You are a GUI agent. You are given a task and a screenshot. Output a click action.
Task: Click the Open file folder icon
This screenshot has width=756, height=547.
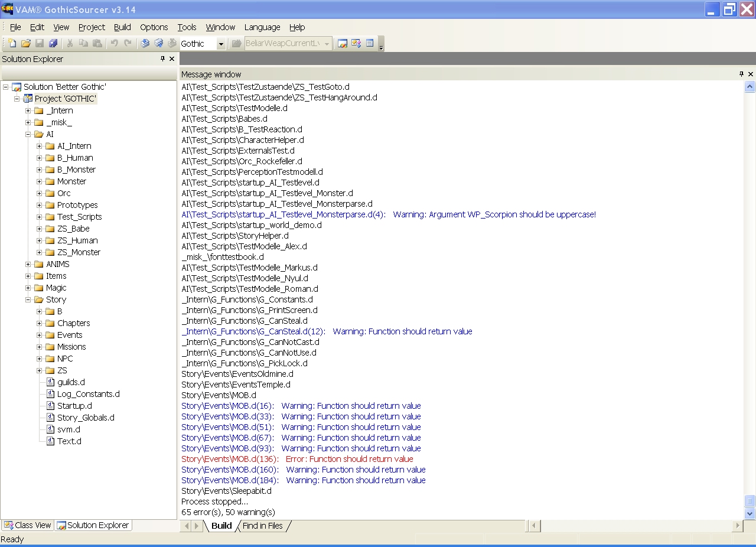(26, 44)
